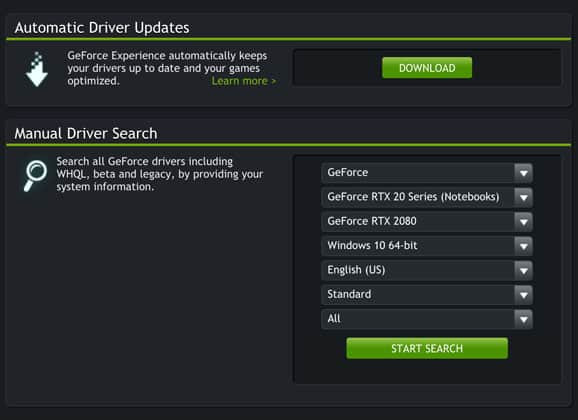Follow the Learn more link
578x420 pixels.
point(244,81)
